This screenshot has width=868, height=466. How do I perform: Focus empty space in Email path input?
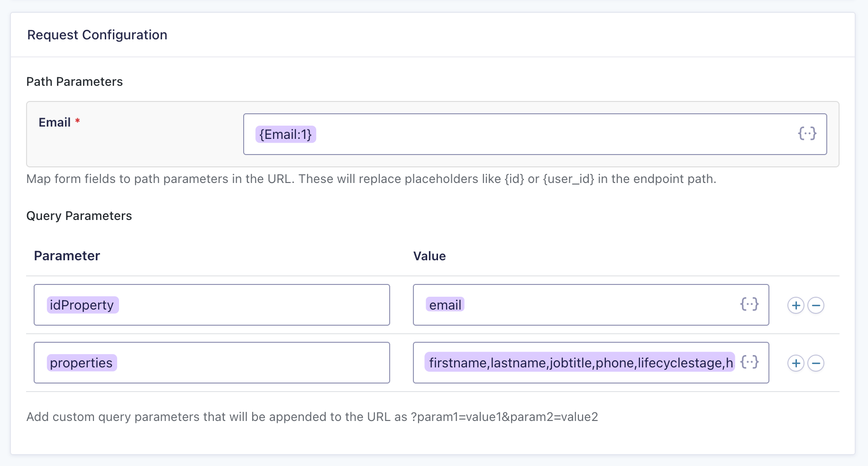click(545, 134)
